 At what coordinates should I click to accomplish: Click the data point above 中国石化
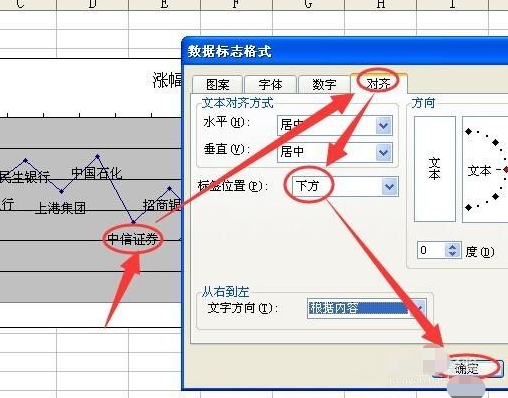pos(97,156)
